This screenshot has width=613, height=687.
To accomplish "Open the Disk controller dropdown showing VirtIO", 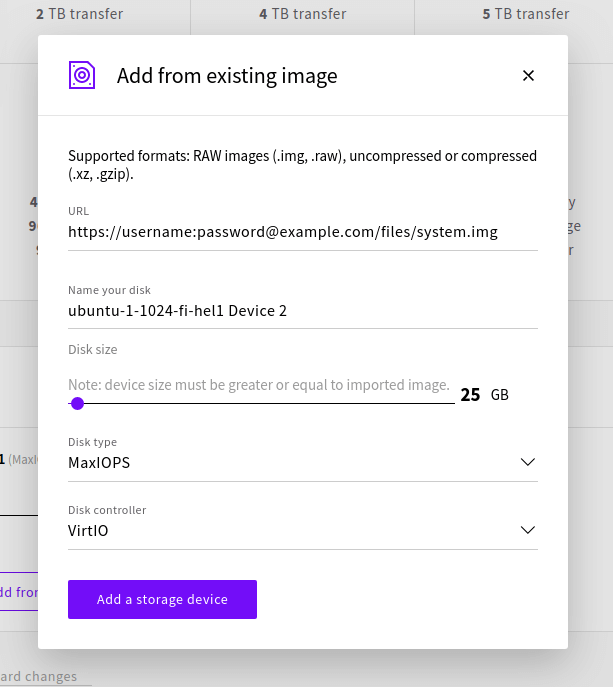I will (x=302, y=531).
